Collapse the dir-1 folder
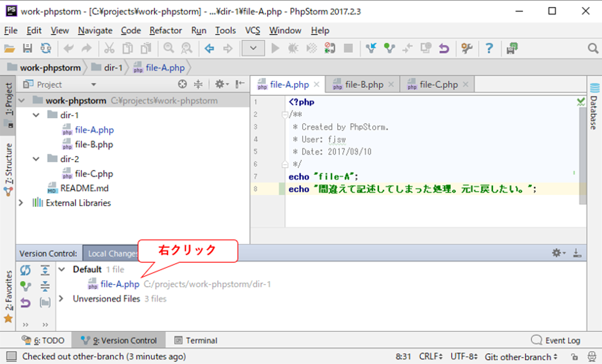 (36, 115)
